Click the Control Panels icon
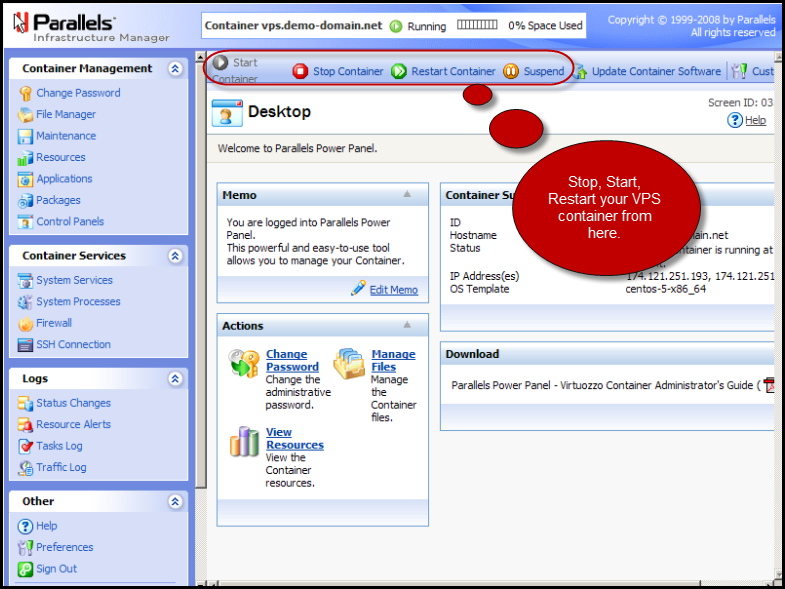 click(25, 222)
